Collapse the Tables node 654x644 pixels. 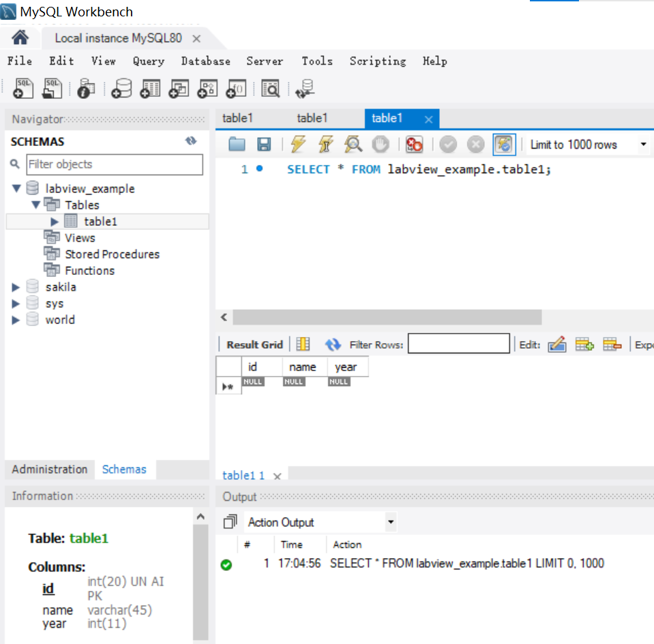click(x=36, y=205)
